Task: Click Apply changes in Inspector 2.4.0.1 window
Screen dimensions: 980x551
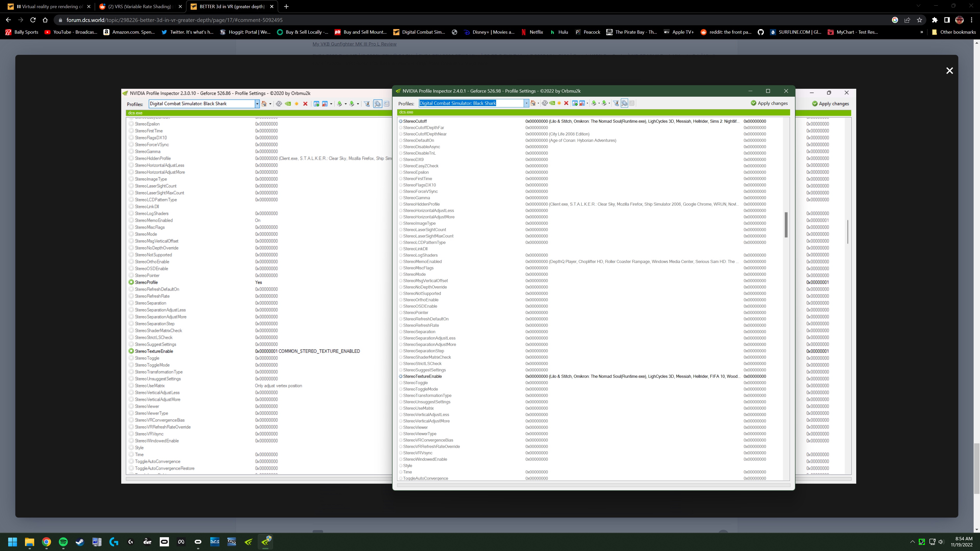Action: pos(769,103)
